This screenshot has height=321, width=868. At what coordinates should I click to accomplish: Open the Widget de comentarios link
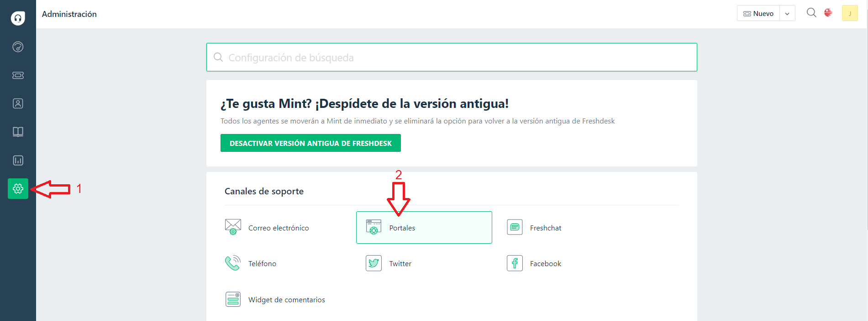[287, 300]
